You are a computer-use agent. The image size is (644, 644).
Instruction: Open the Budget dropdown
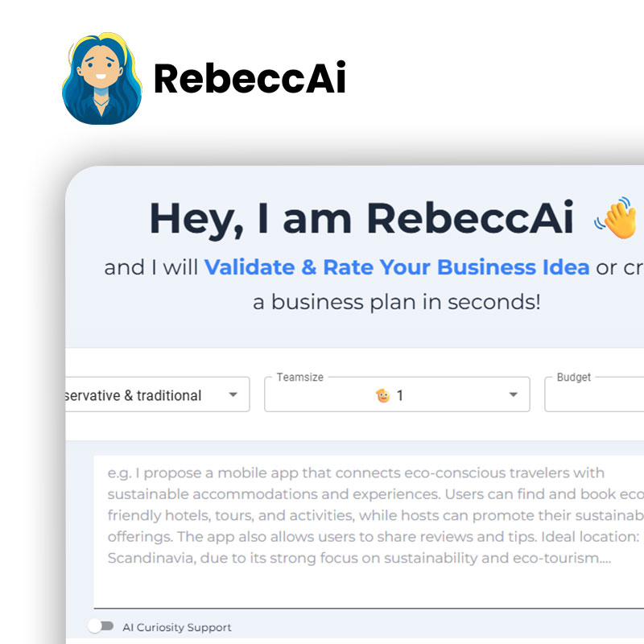594,394
